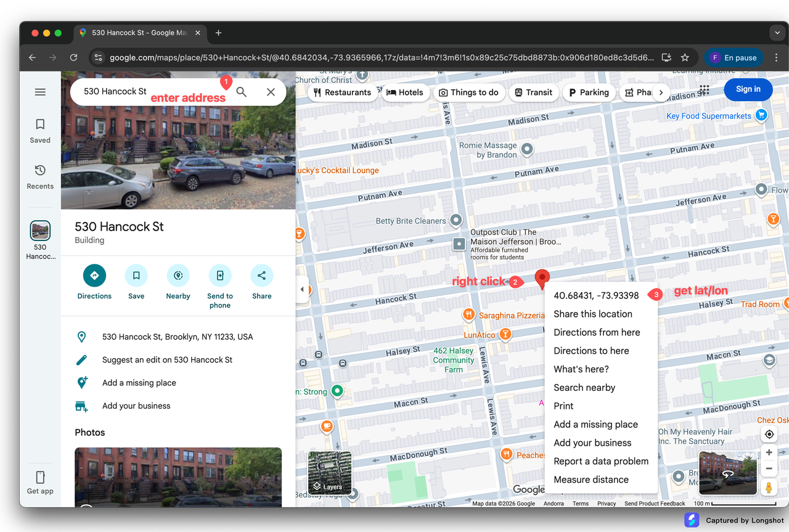
Task: Zoom in with the plus button
Action: [769, 452]
